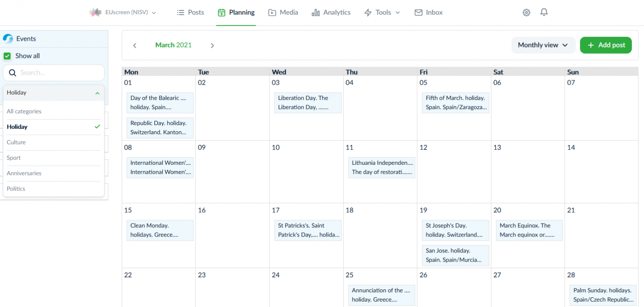Open the Tools menu
Viewport: 644px width, 307px height.
pyautogui.click(x=382, y=13)
